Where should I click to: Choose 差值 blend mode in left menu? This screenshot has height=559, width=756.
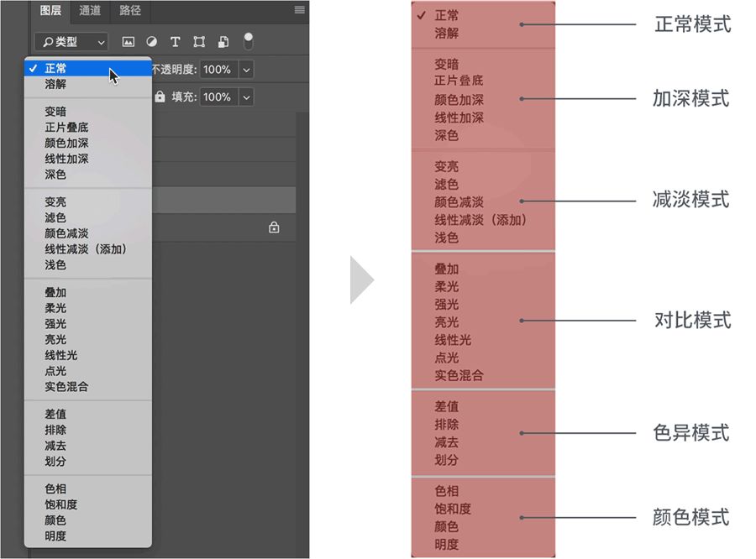[x=55, y=415]
